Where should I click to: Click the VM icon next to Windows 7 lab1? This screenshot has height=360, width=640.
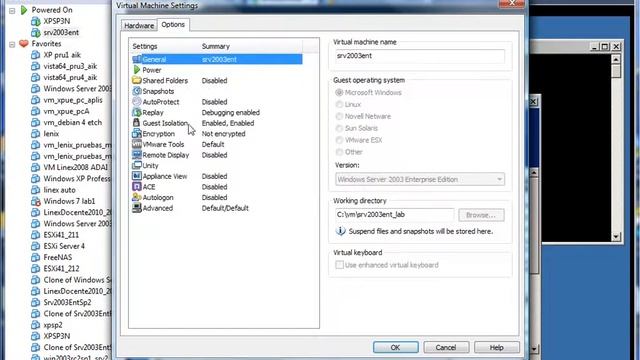36,201
